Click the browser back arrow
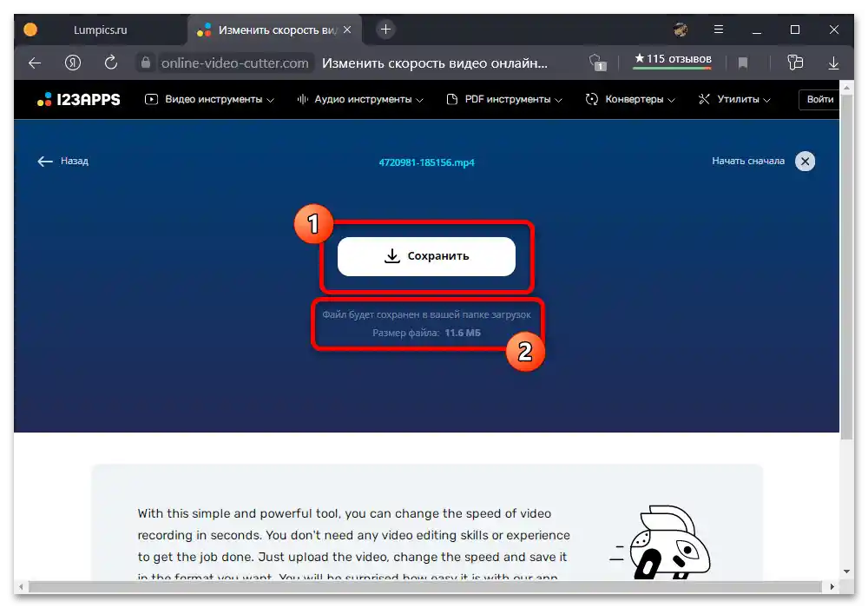868x608 pixels. pos(35,63)
